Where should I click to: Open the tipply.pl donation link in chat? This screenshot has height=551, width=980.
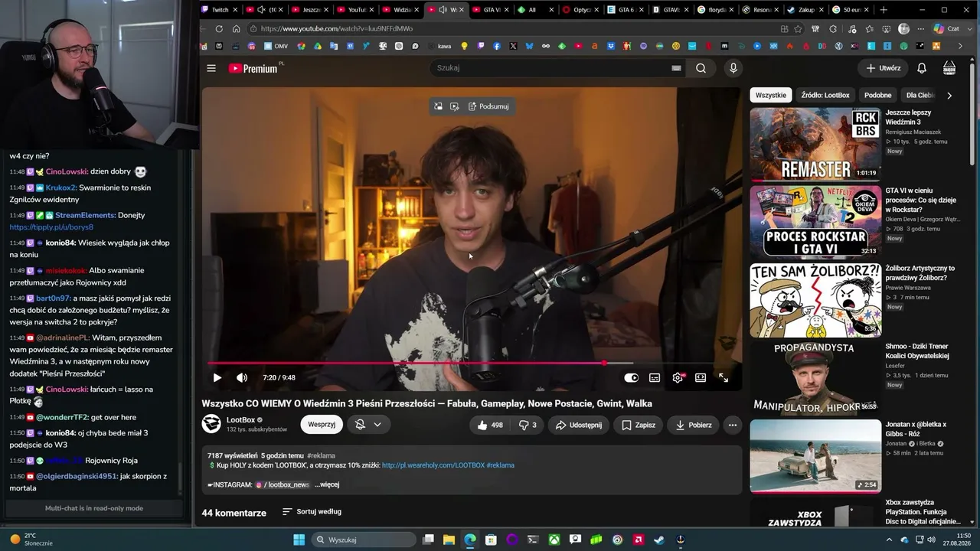point(51,227)
